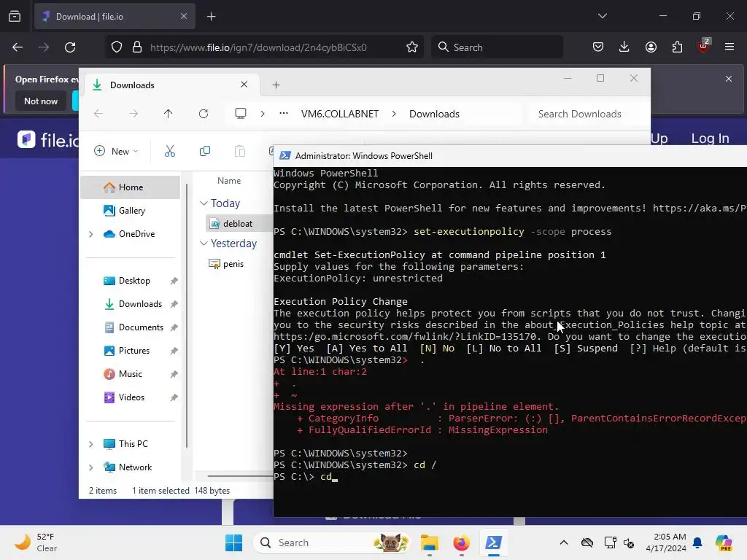Open Firefox from taskbar
The width and height of the screenshot is (747, 560).
461,542
